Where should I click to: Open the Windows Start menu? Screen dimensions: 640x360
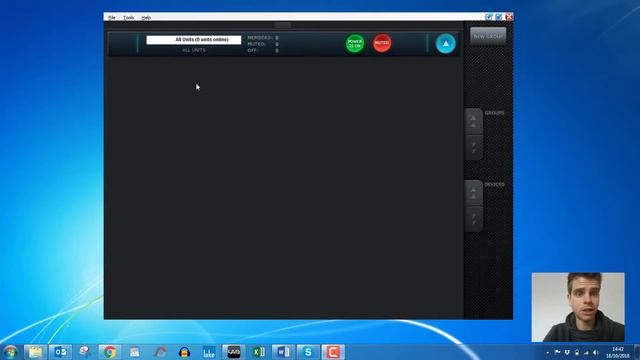(10, 352)
